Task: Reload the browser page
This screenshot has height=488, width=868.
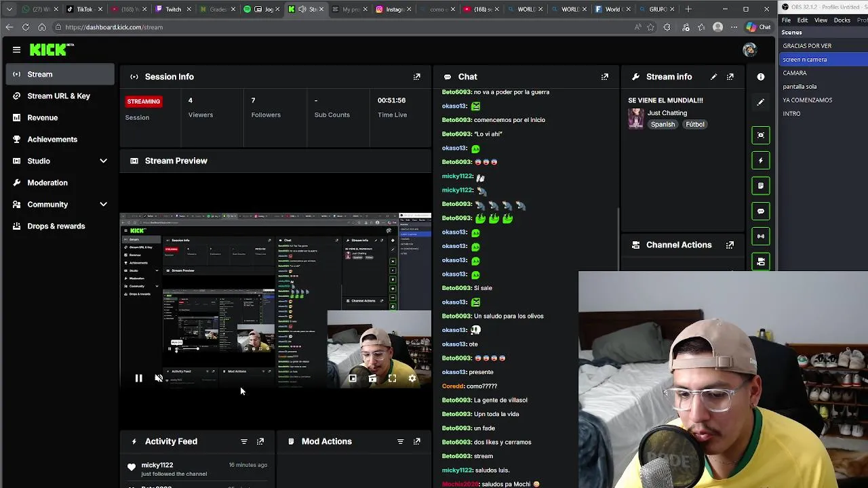Action: (x=25, y=27)
